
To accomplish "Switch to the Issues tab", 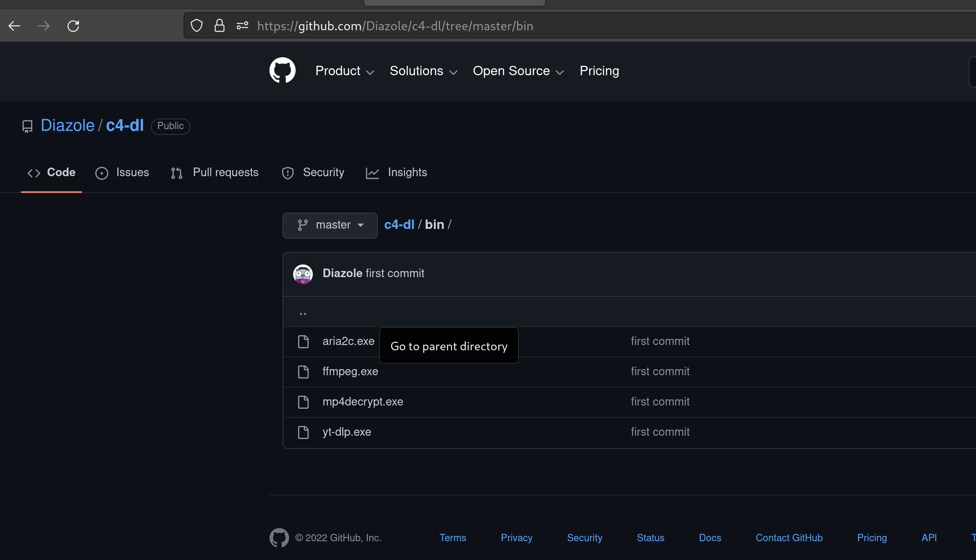I will (122, 172).
